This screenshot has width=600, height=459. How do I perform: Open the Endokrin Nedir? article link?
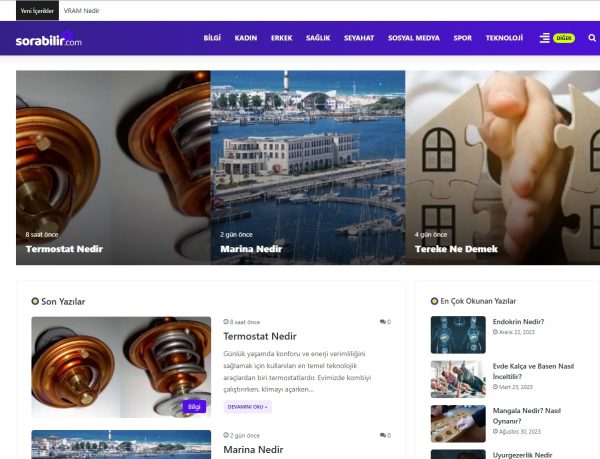pos(518,322)
